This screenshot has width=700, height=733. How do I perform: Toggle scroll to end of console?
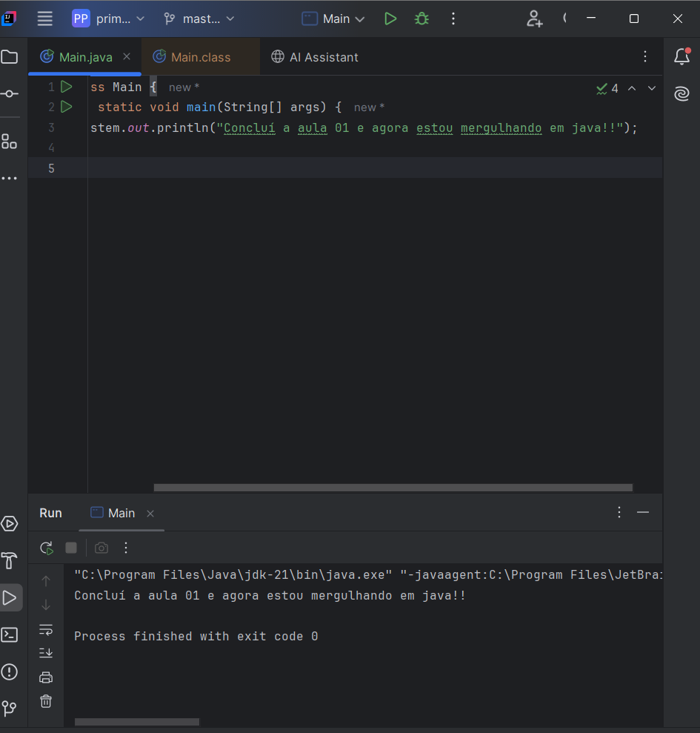[x=46, y=653]
